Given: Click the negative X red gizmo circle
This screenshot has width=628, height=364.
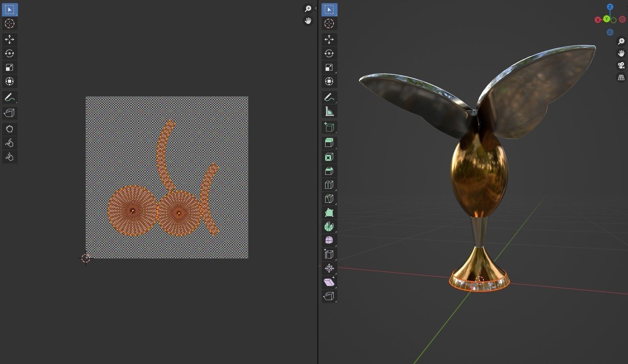Looking at the screenshot, I should point(622,19).
